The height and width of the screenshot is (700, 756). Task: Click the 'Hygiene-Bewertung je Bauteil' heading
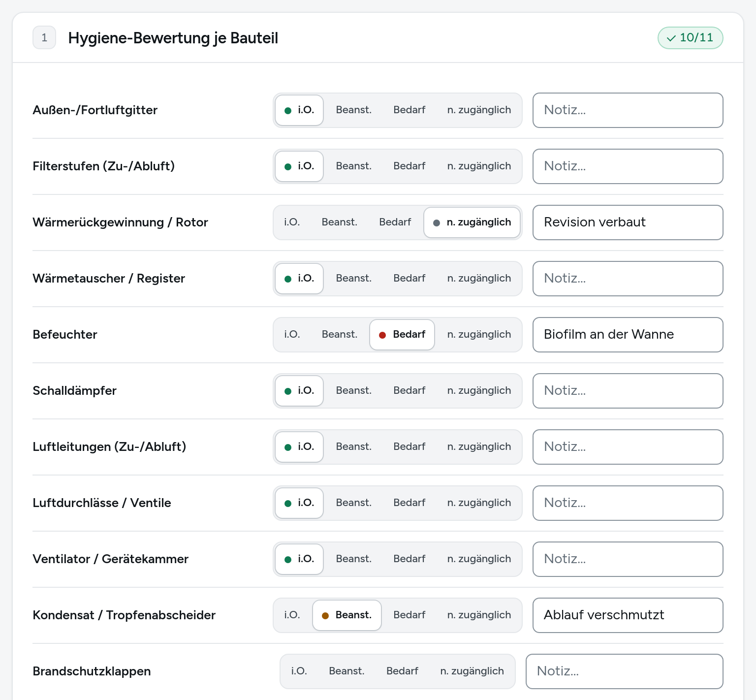click(x=173, y=38)
